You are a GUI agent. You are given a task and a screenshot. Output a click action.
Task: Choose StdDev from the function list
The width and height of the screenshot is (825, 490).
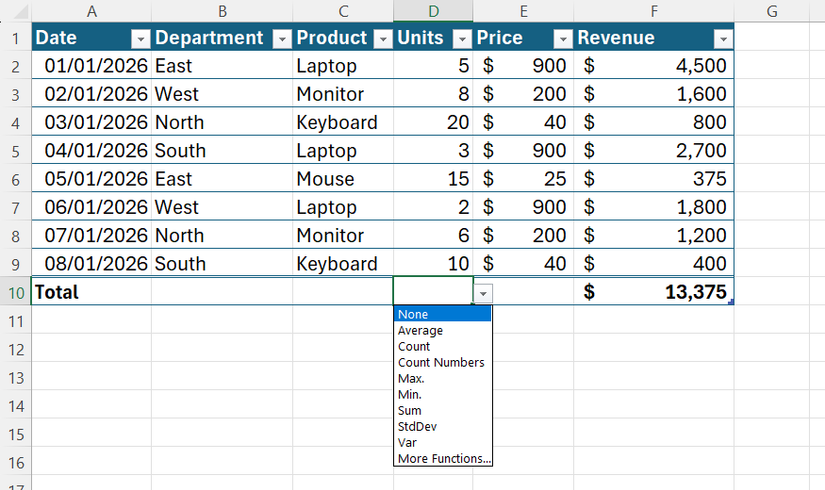pos(415,427)
